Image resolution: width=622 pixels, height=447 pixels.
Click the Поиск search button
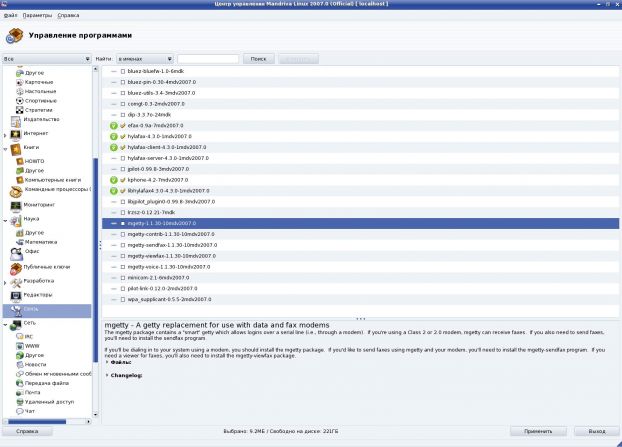[259, 59]
